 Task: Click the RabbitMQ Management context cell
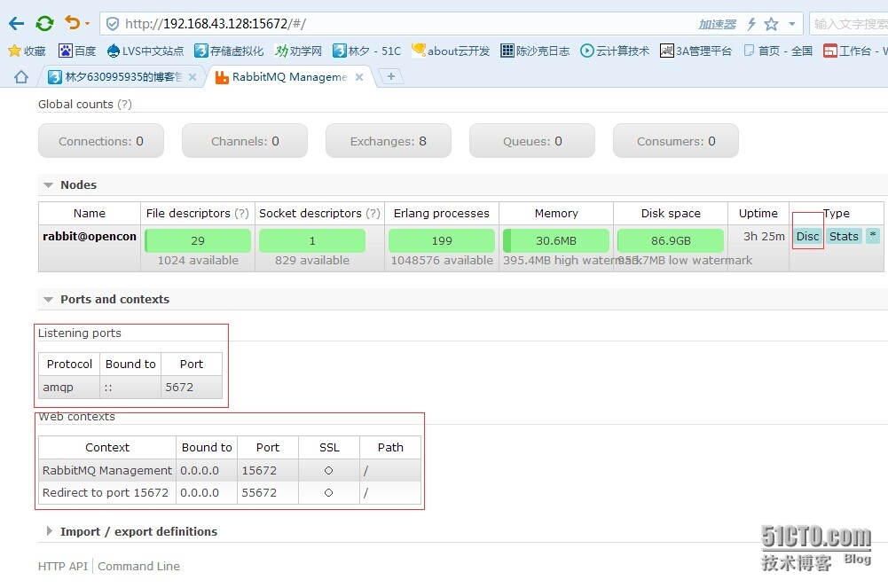[x=107, y=470]
